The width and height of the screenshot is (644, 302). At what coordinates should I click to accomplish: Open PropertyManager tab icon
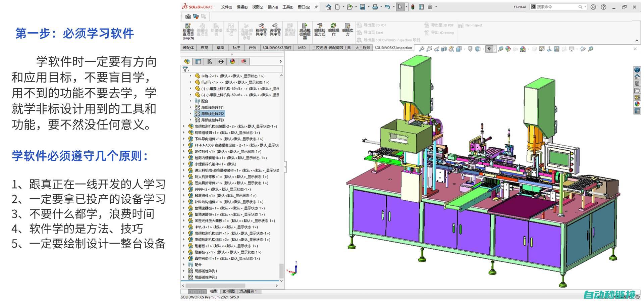tap(198, 61)
